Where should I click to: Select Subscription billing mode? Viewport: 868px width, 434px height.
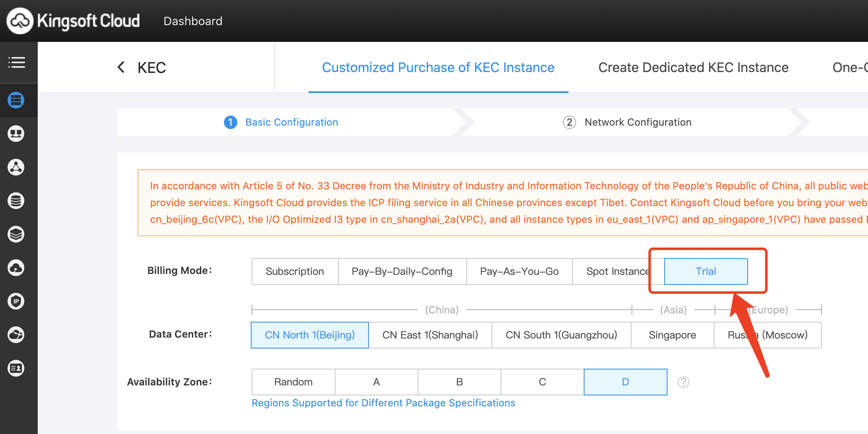pyautogui.click(x=295, y=271)
